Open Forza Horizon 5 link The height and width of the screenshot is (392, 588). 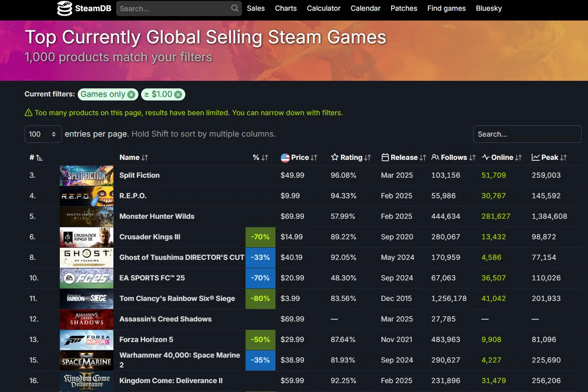(146, 340)
